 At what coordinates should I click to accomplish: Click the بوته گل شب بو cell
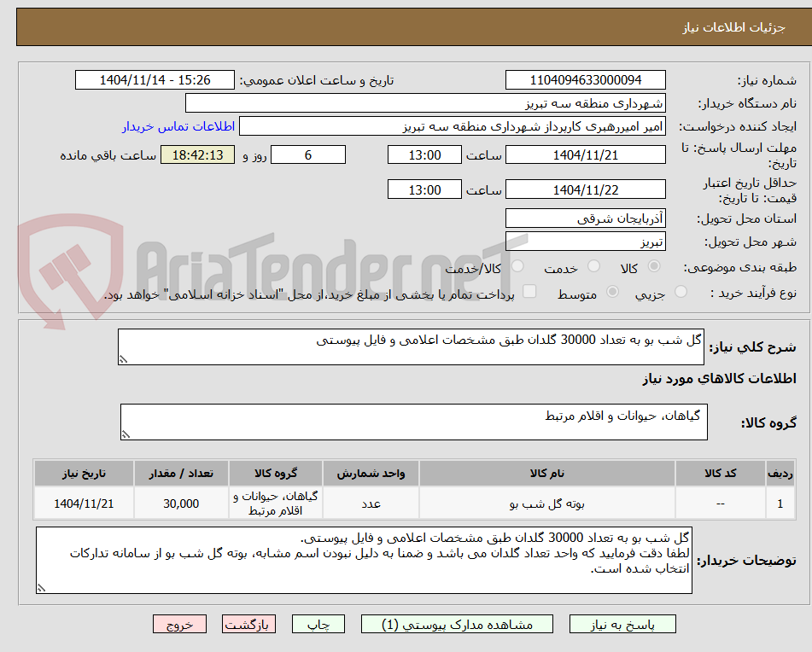point(546,504)
